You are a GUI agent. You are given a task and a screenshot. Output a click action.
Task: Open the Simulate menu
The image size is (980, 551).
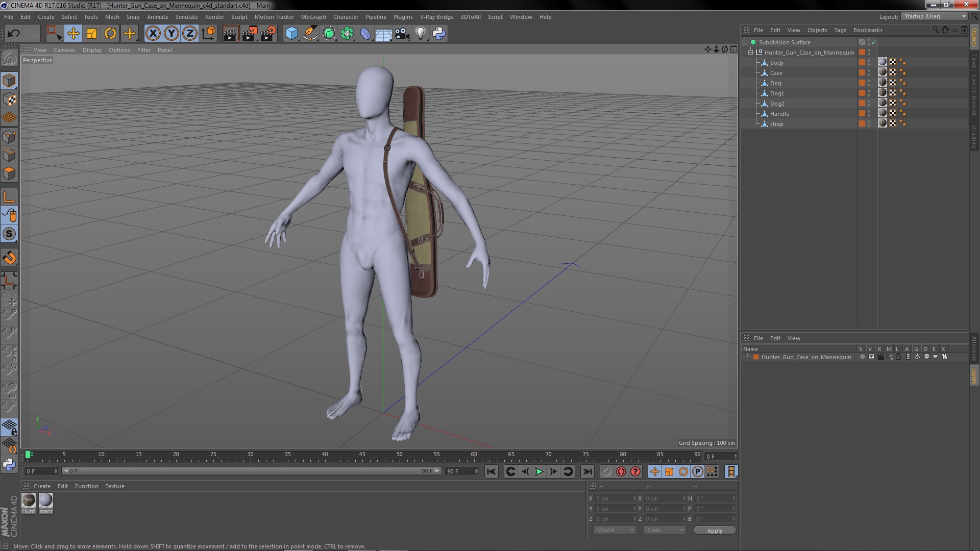click(187, 17)
